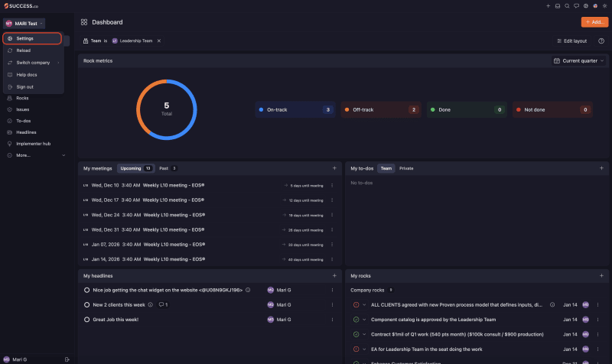Expand status chevron on Component catalog rock
Screen dimensions: 612x364
click(364, 320)
